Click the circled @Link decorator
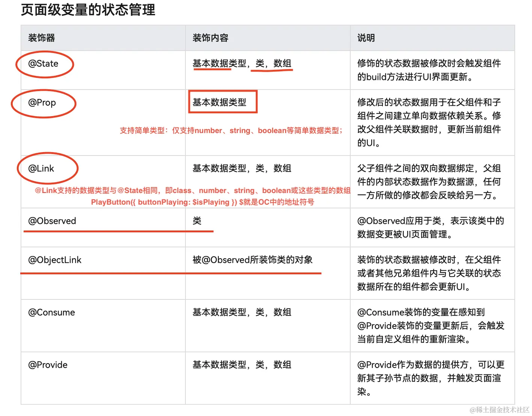 (x=41, y=168)
